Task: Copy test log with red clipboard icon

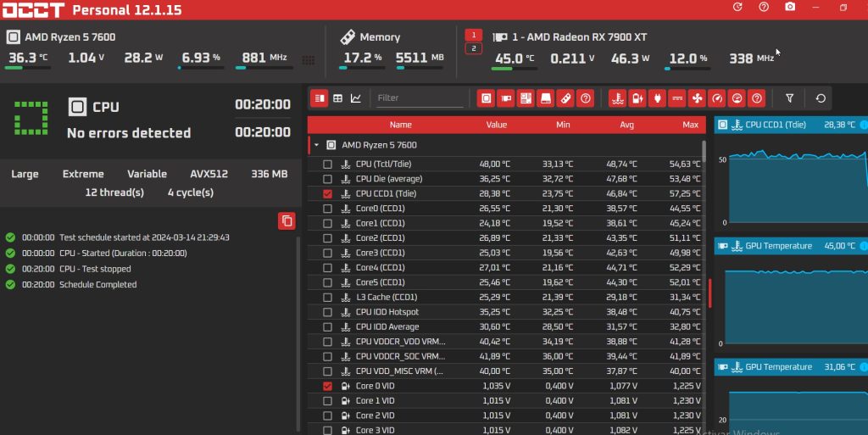Action: (287, 220)
